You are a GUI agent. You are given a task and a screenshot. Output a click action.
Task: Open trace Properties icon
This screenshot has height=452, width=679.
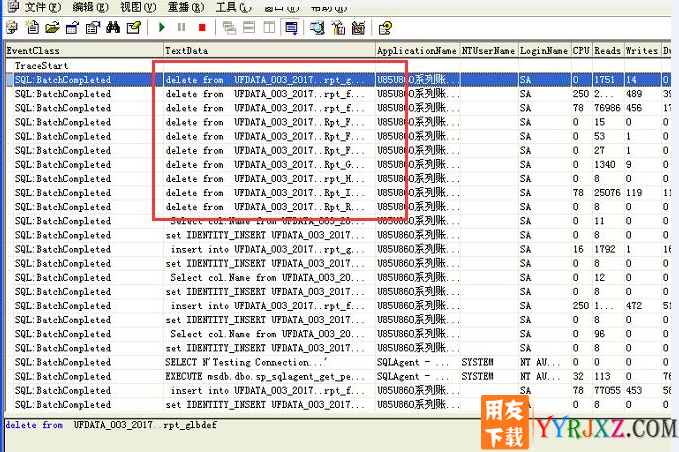click(93, 28)
